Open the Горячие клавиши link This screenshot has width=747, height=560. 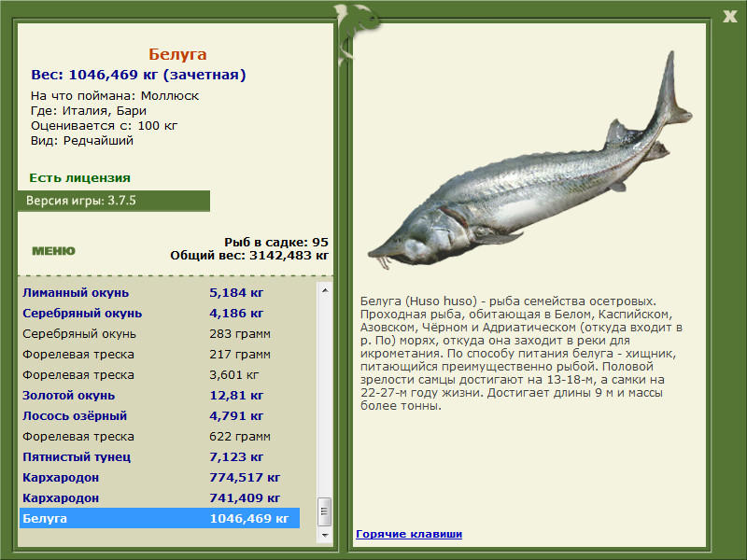[x=409, y=534]
